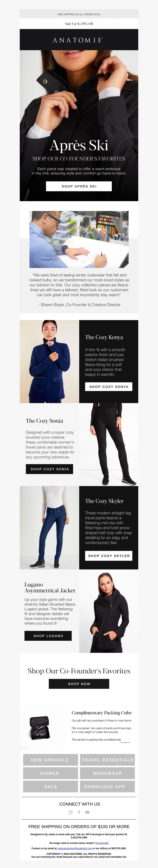Image resolution: width=158 pixels, height=868 pixels.
Task: Click the Shop Cozy Kenya button
Action: click(109, 387)
